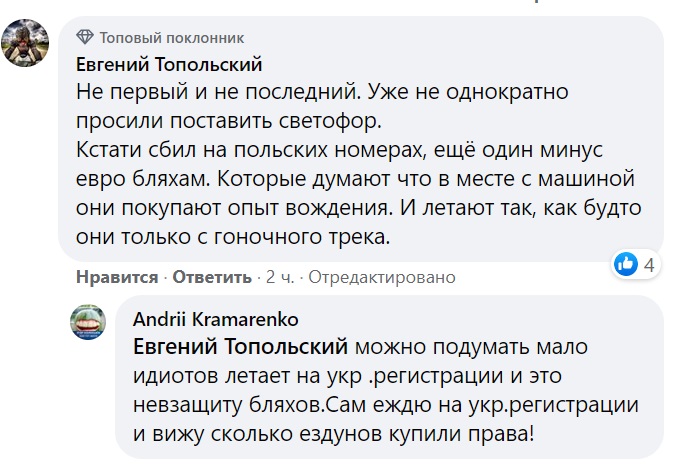Click Andrii Kramarenko's profile avatar

click(88, 321)
